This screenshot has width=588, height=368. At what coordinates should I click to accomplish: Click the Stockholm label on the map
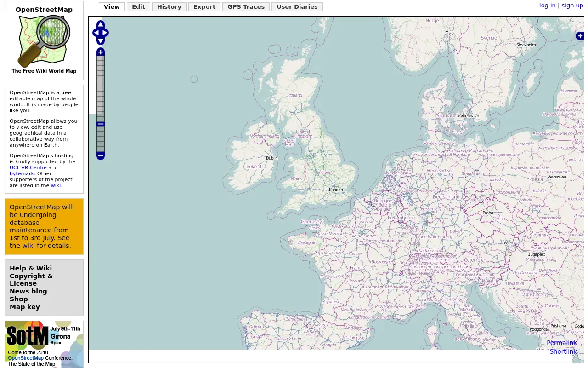click(x=526, y=45)
